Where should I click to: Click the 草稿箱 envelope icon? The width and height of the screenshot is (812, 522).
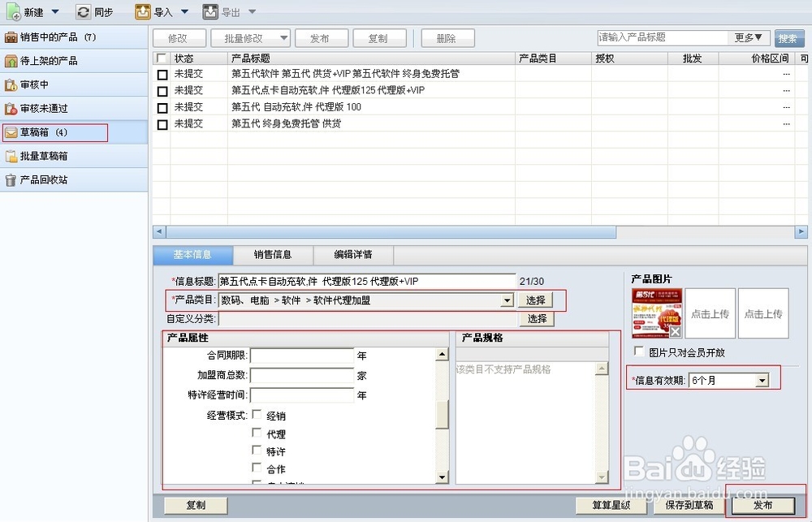click(x=11, y=132)
